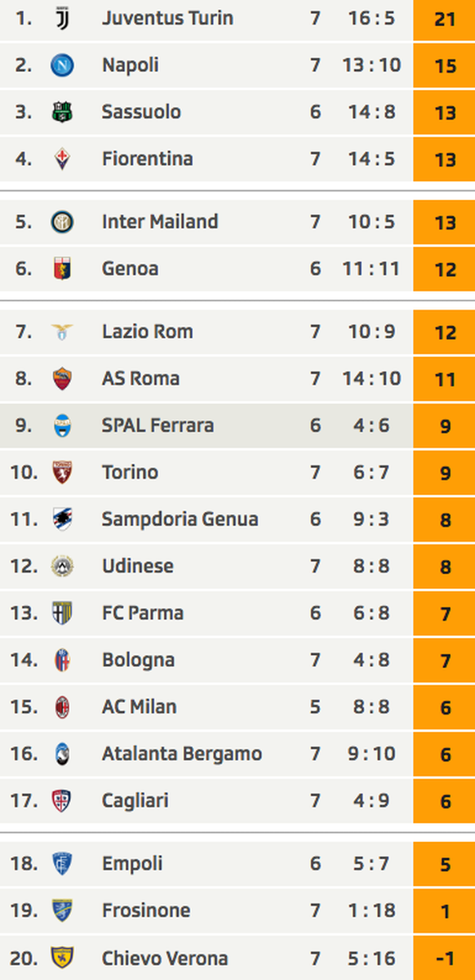
Task: Click the Genoa club crest
Action: pyautogui.click(x=62, y=269)
